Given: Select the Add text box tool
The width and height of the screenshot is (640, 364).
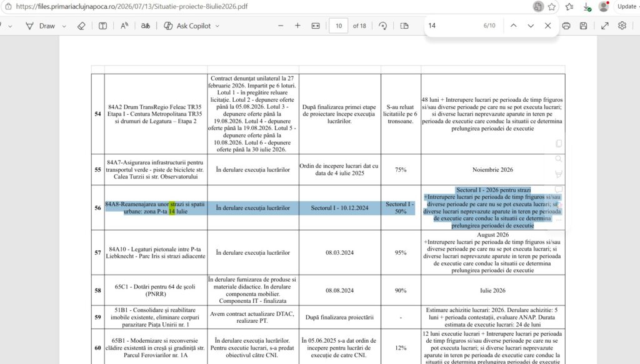Looking at the screenshot, I should pyautogui.click(x=103, y=26).
